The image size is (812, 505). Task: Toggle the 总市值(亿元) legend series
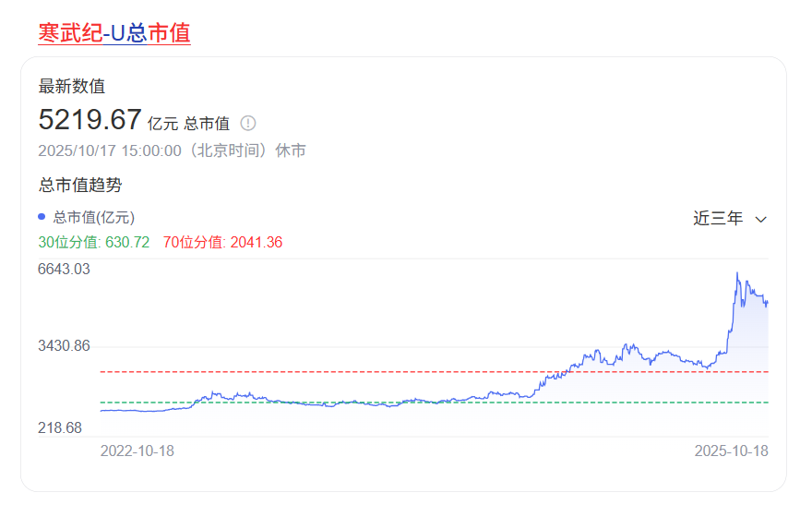point(87,218)
